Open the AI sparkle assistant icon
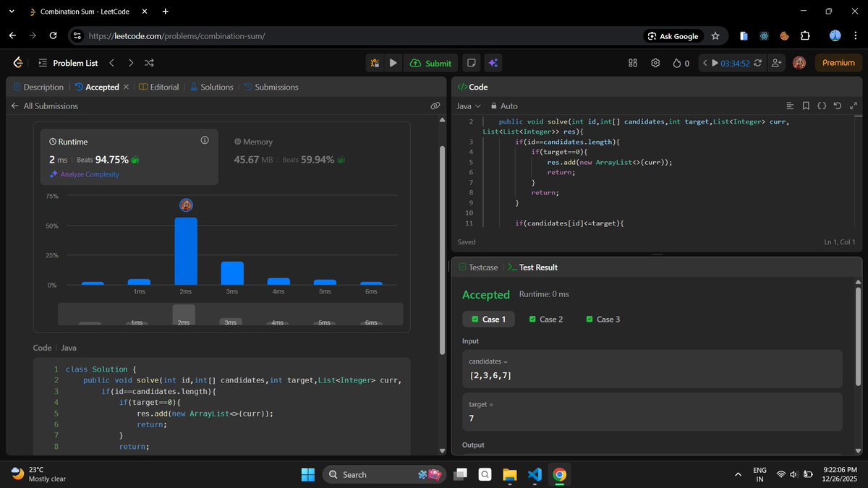This screenshot has height=488, width=868. click(x=493, y=63)
